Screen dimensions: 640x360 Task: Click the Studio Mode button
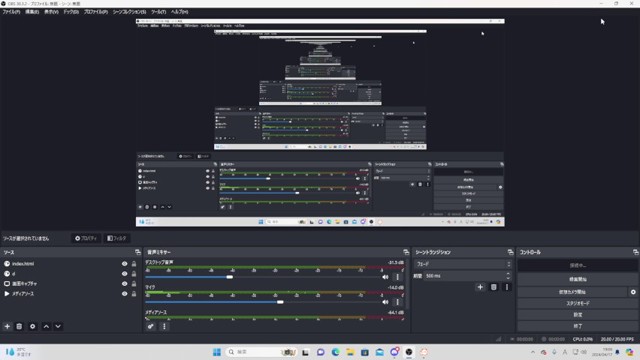click(x=578, y=303)
